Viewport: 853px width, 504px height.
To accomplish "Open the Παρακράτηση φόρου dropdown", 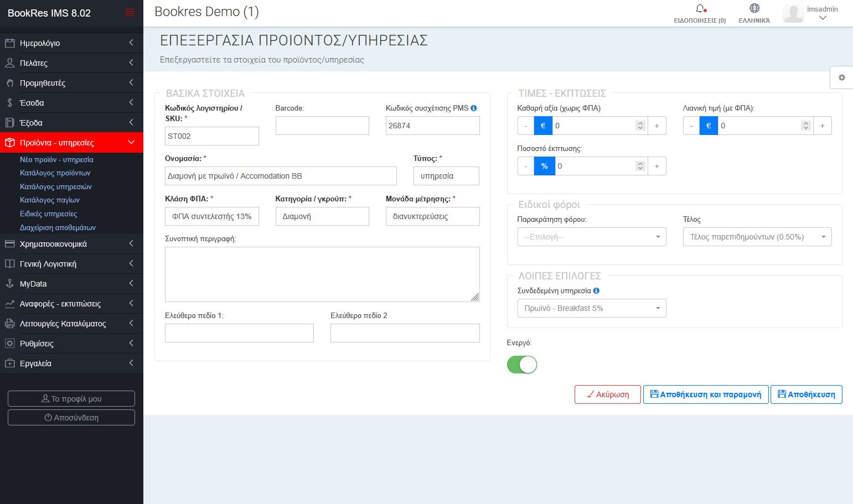I will (x=591, y=237).
